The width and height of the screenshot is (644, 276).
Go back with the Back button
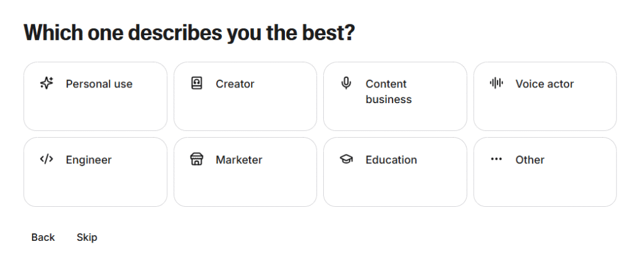[43, 237]
